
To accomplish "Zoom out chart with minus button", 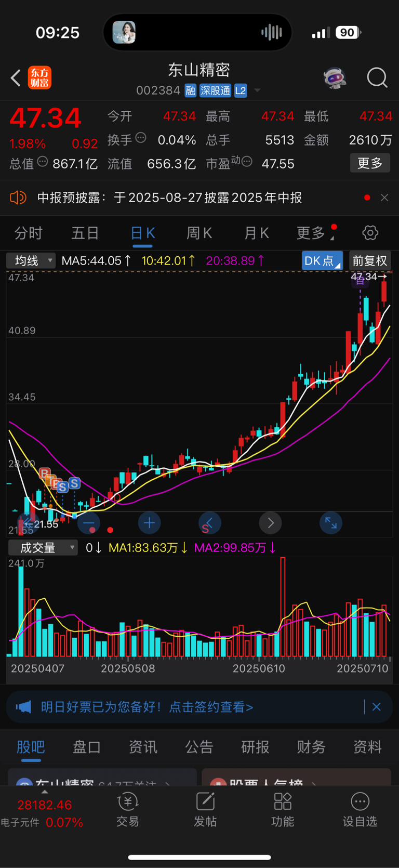I will 89,523.
